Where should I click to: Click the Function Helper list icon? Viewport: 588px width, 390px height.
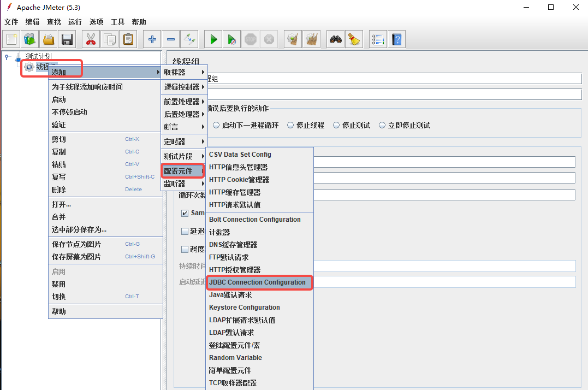pyautogui.click(x=377, y=39)
